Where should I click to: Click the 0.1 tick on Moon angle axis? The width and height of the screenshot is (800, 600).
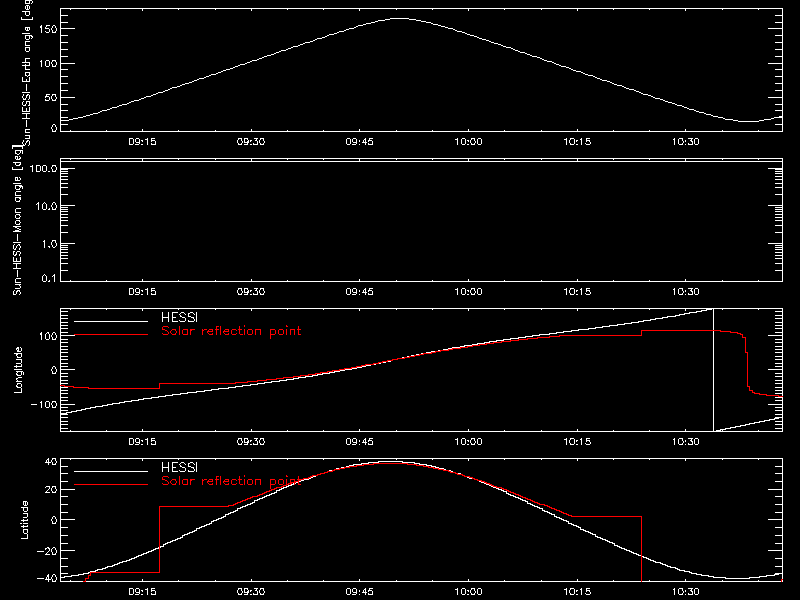click(x=49, y=279)
